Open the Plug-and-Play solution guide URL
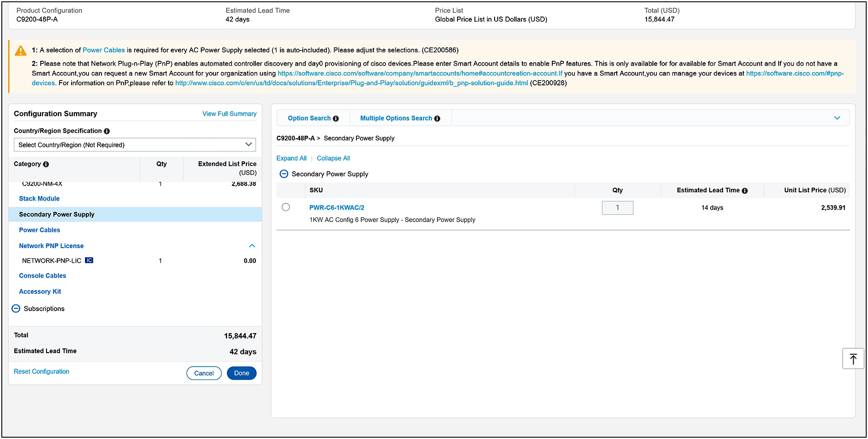Image resolution: width=868 pixels, height=439 pixels. (x=351, y=83)
